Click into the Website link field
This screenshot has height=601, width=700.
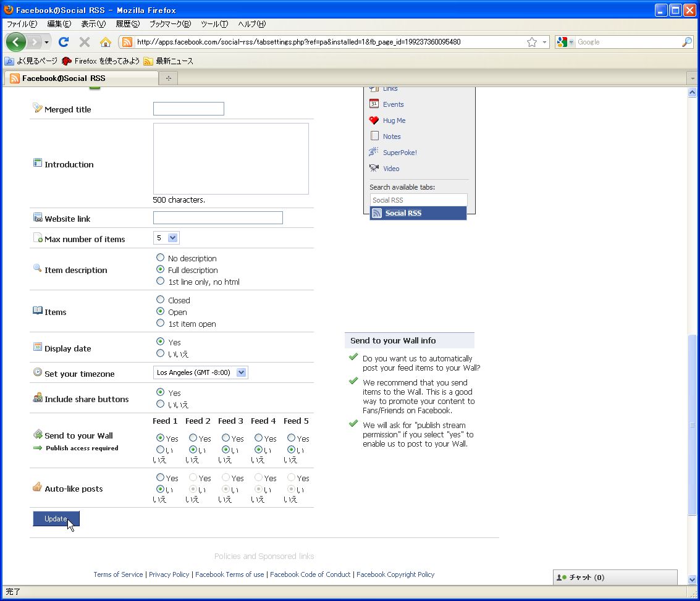(x=218, y=218)
